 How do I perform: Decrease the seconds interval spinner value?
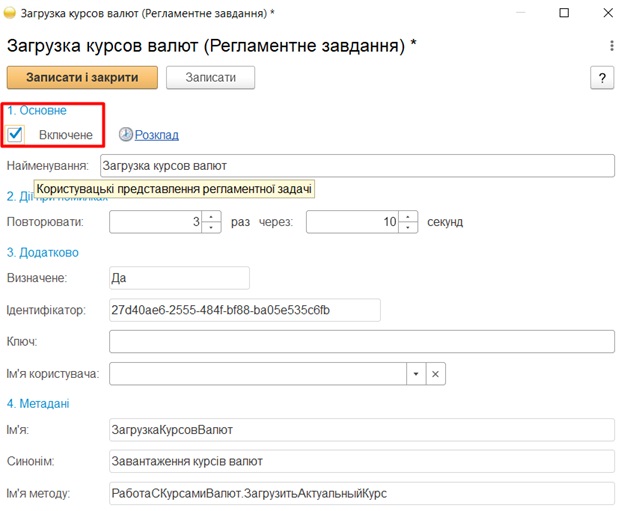pos(408,227)
